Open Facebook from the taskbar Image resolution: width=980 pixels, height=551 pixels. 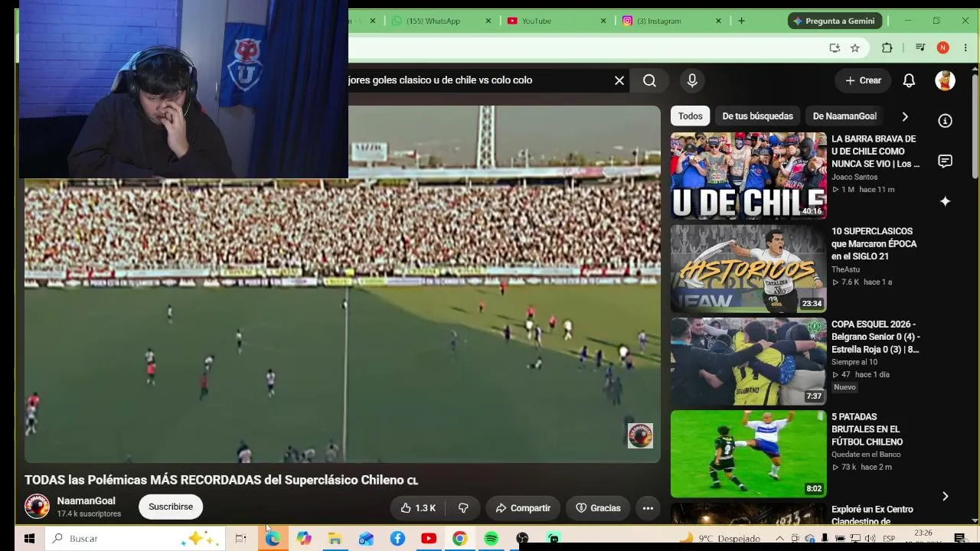pos(397,539)
